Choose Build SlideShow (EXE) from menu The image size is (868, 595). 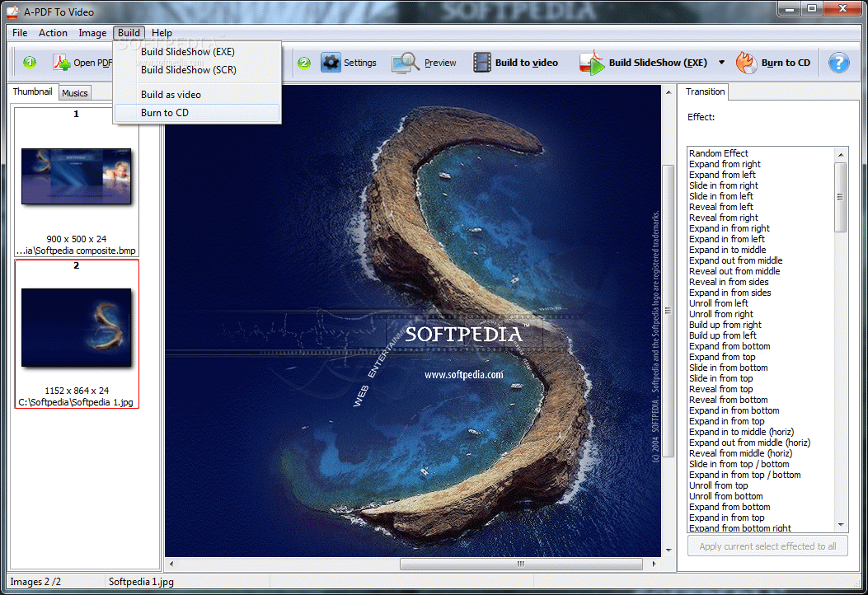(197, 51)
